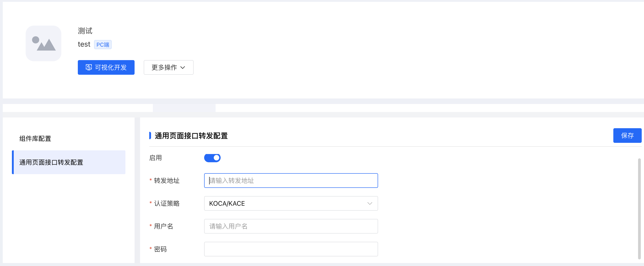644x266 pixels.
Task: Click the 用户名 input field
Action: [x=291, y=226]
